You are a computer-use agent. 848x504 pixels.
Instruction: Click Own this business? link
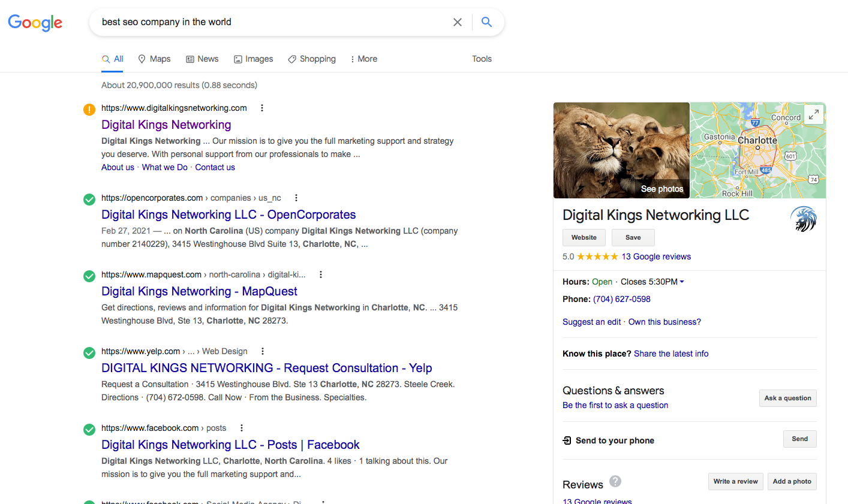[x=664, y=322]
